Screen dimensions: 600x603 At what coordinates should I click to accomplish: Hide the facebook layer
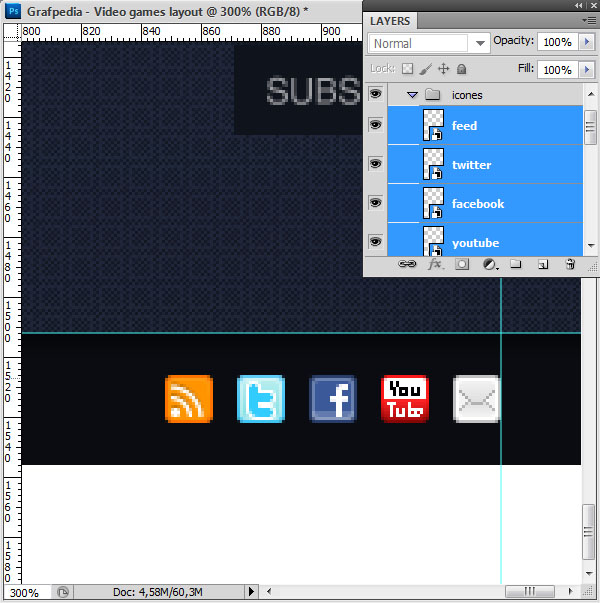[375, 203]
